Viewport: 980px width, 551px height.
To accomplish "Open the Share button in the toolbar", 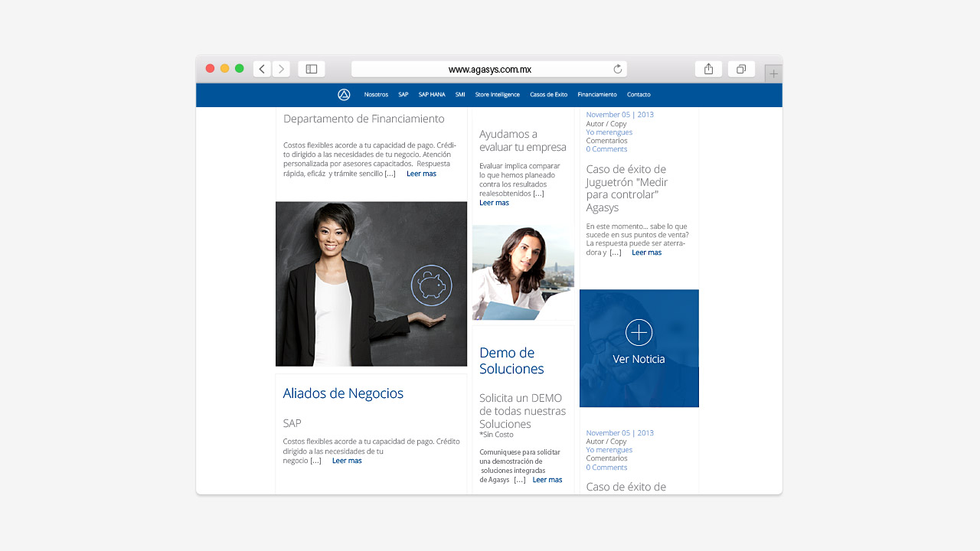I will 708,69.
